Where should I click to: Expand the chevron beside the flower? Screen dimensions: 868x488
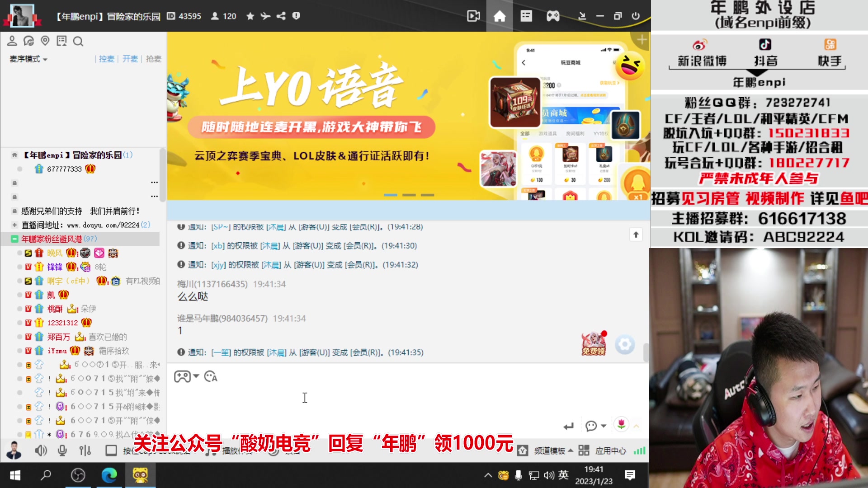click(637, 426)
